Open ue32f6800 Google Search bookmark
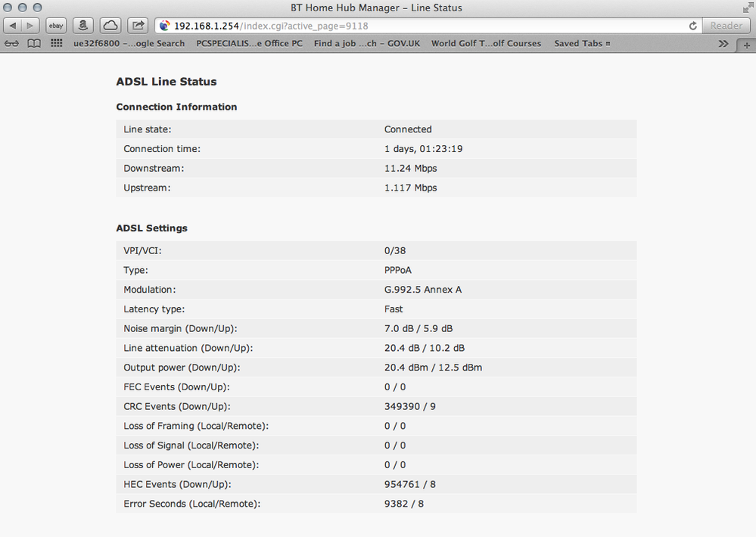Viewport: 756px width, 537px height. pos(129,43)
